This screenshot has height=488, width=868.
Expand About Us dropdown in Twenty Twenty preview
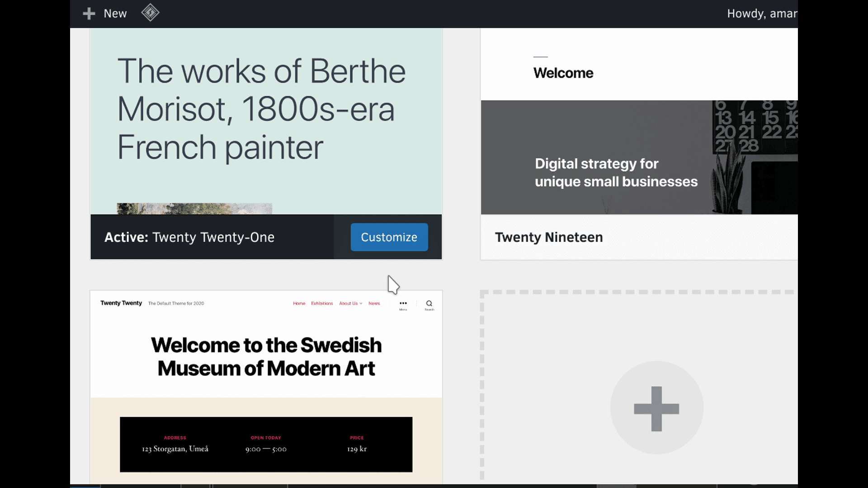pos(350,304)
